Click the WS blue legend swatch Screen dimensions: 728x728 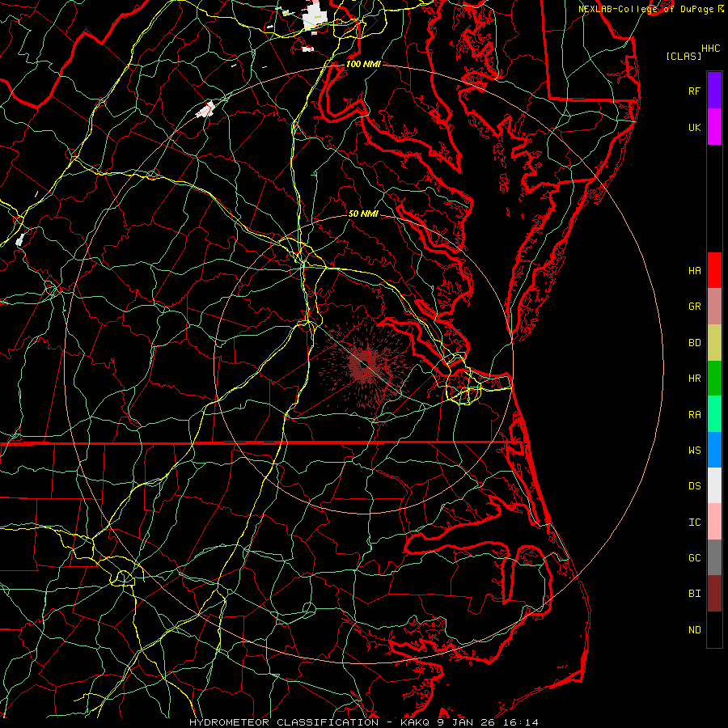pos(714,450)
